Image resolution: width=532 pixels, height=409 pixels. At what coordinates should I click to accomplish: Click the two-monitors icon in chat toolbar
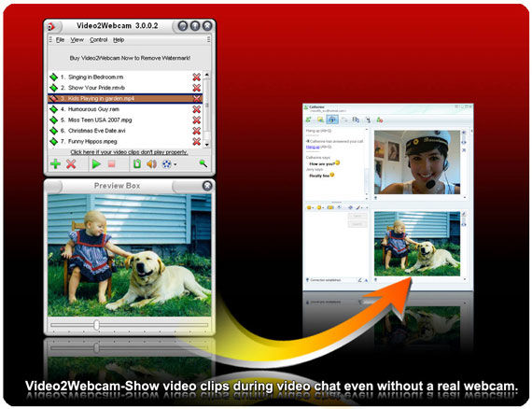point(356,120)
